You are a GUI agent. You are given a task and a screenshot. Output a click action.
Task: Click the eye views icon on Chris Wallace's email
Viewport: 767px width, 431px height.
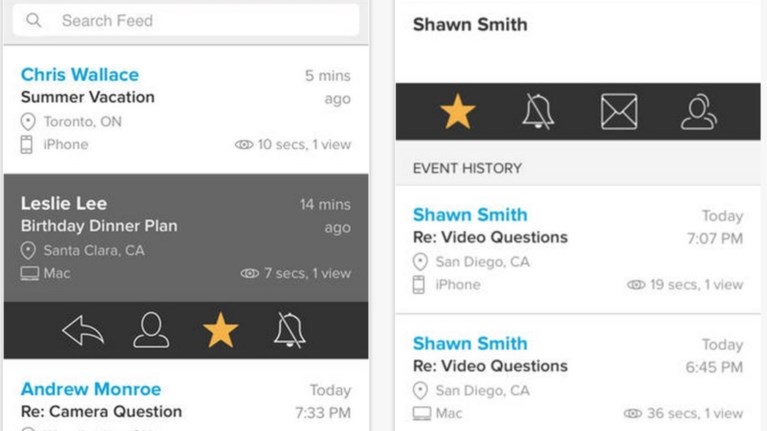[x=243, y=145]
